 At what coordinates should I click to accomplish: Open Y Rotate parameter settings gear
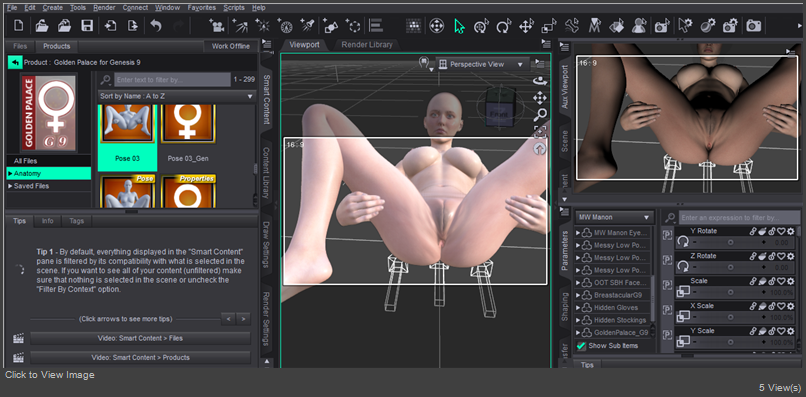click(x=791, y=231)
